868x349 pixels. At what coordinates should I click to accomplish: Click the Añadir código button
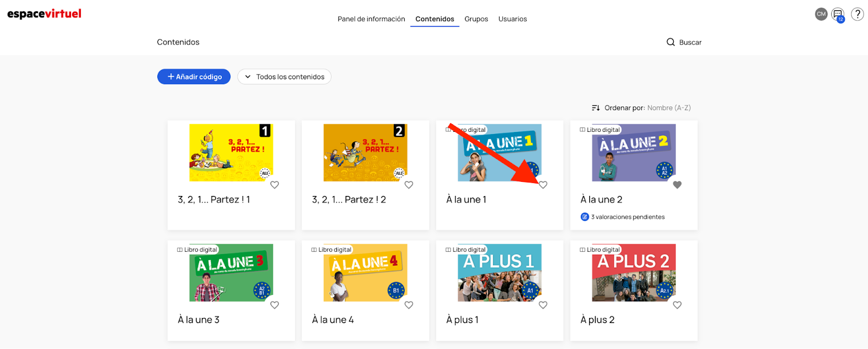click(194, 77)
